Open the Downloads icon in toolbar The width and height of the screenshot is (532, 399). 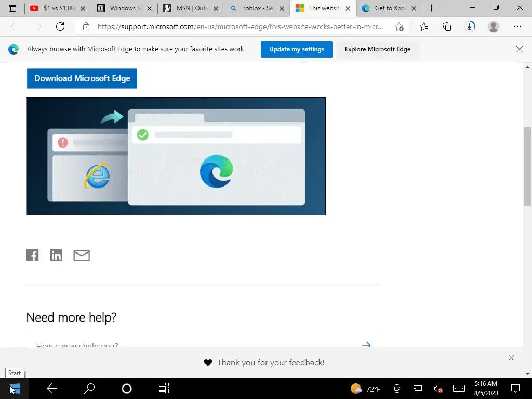point(470,26)
